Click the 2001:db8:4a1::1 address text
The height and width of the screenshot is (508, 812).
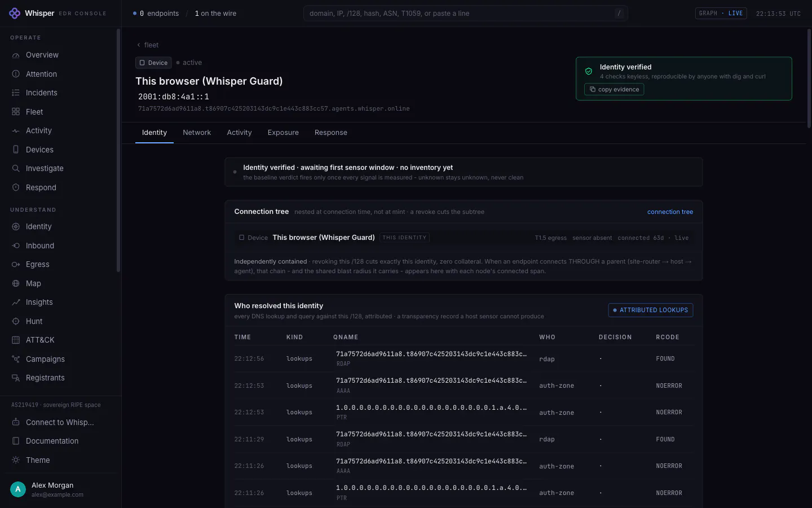tap(174, 97)
